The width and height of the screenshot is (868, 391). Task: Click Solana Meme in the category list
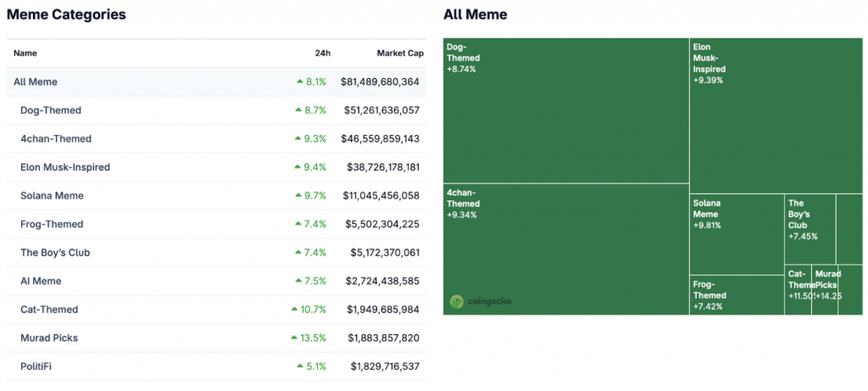[52, 196]
